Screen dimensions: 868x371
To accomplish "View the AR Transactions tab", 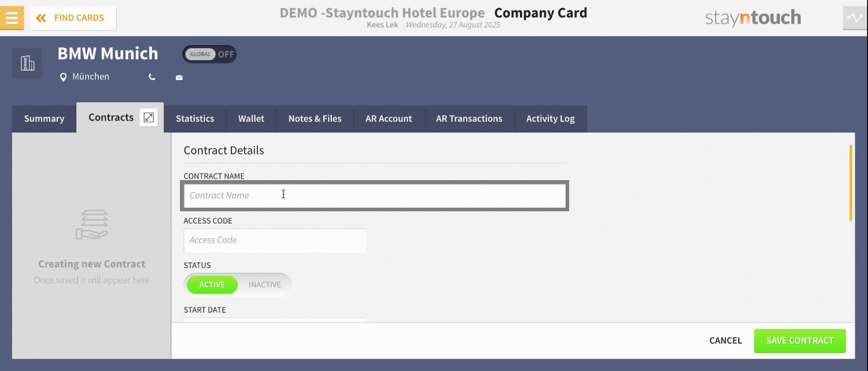I will pyautogui.click(x=469, y=119).
